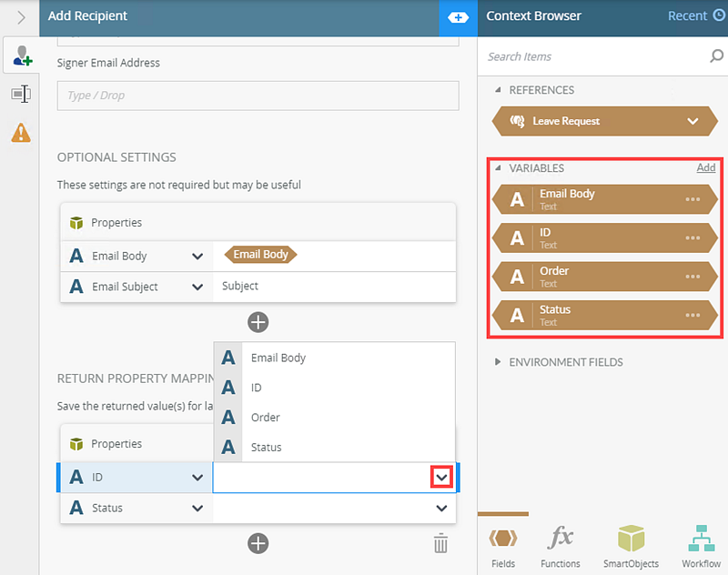Screen dimensions: 728x575
Task: Open the Status mapping value dropdown arrow
Action: [441, 509]
